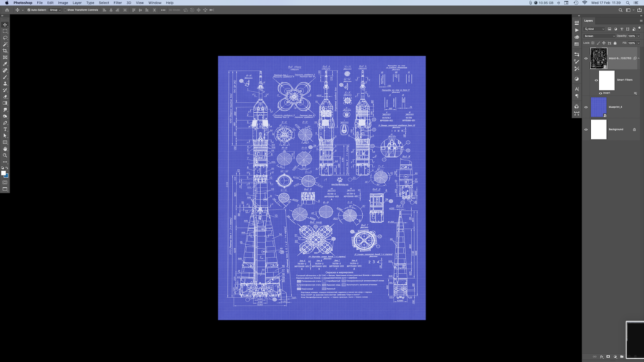
Task: Hide the blueprint_4 layer
Action: [586, 107]
